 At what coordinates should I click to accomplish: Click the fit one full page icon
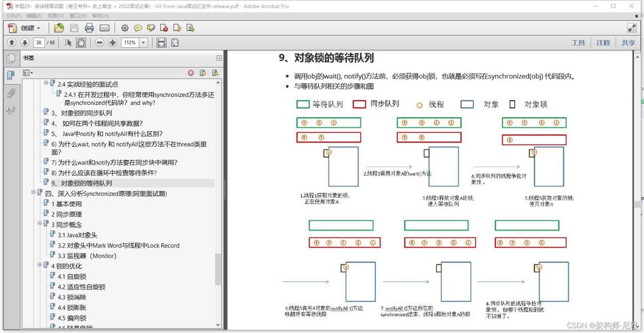click(175, 43)
